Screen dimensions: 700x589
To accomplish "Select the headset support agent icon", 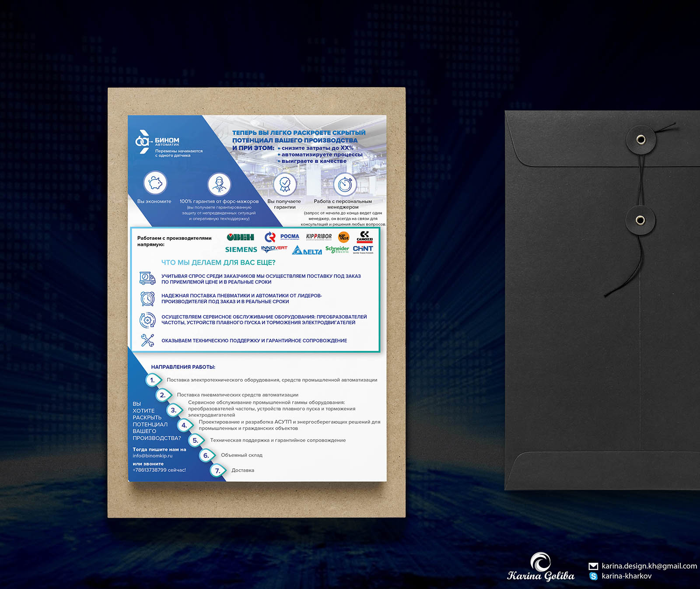I will pyautogui.click(x=219, y=184).
